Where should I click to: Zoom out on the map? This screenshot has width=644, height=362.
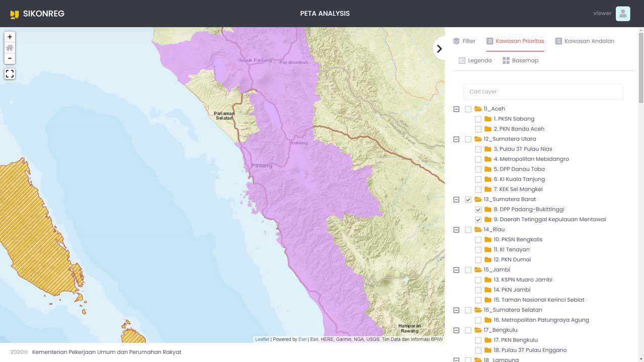(10, 59)
